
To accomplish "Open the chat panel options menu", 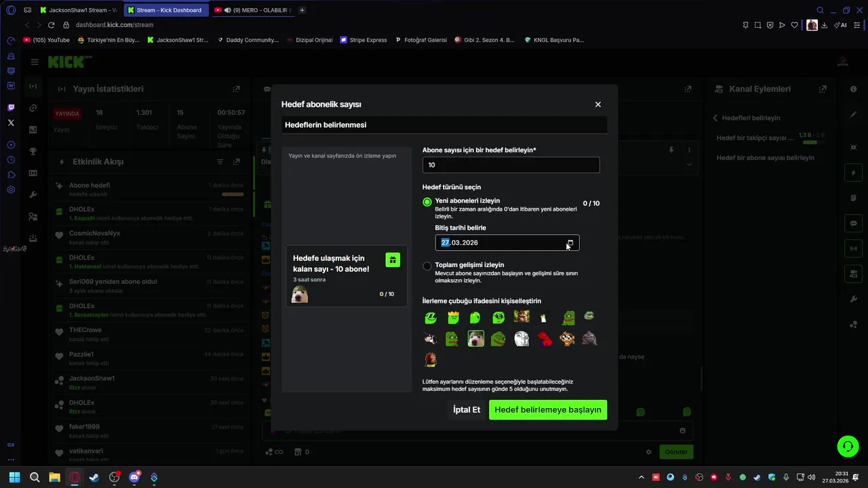I will [689, 150].
